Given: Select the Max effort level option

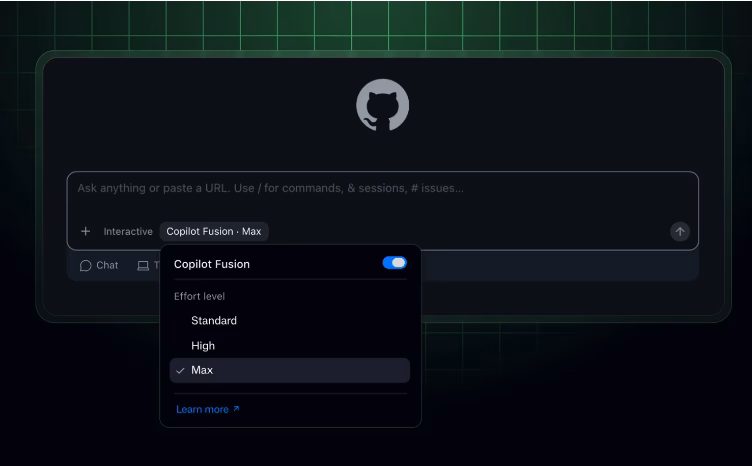Looking at the screenshot, I should (x=290, y=370).
